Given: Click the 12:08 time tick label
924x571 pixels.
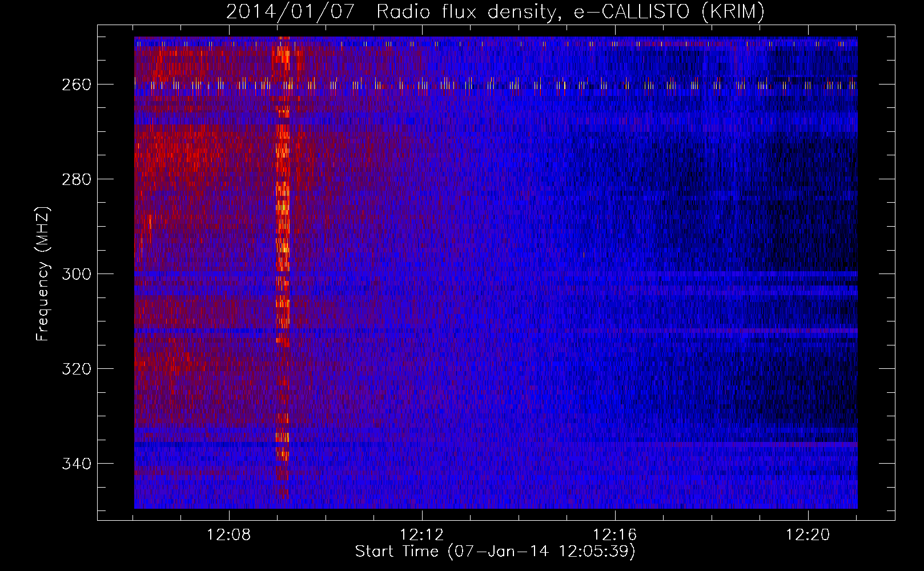Looking at the screenshot, I should [x=229, y=535].
